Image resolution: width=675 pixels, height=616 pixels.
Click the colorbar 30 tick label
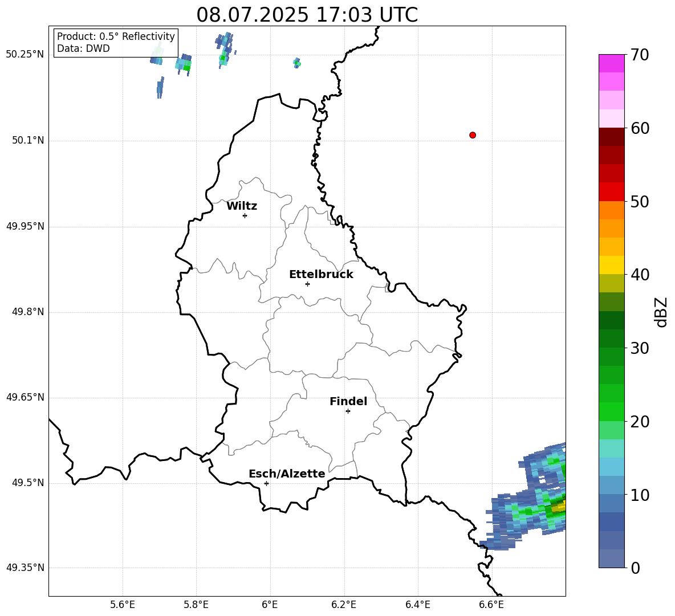point(640,348)
